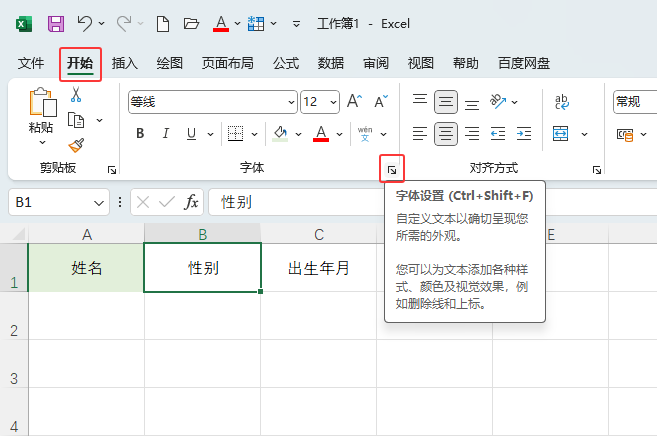Open the font name 等线 combo box
Viewport: 657px width, 436px height.
coord(213,102)
